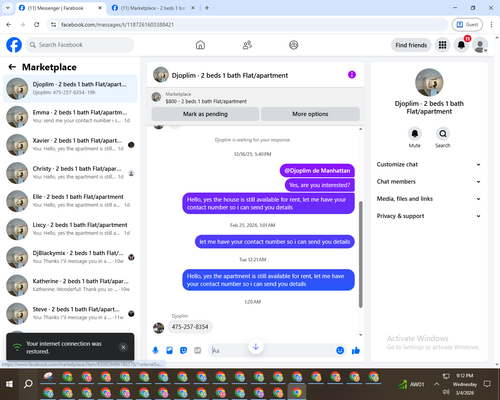Viewport: 500px width, 400px height.
Task: Open Windows Start menu
Action: (9, 384)
